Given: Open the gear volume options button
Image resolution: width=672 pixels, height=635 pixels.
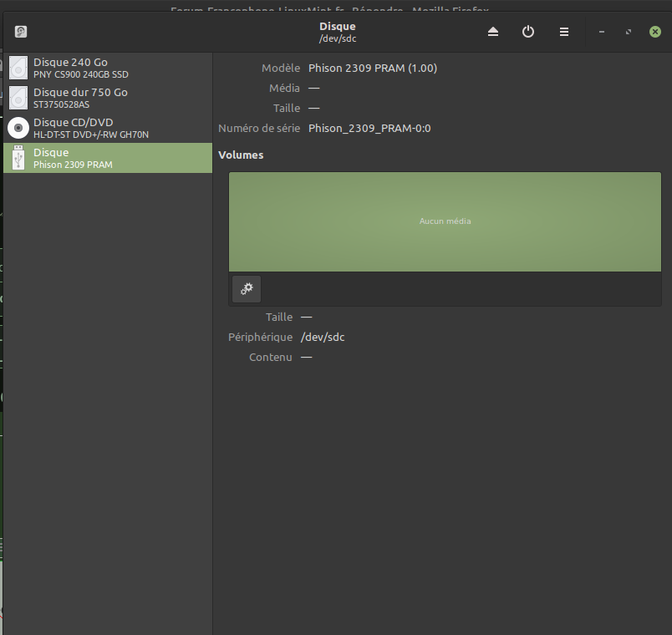Looking at the screenshot, I should point(247,289).
